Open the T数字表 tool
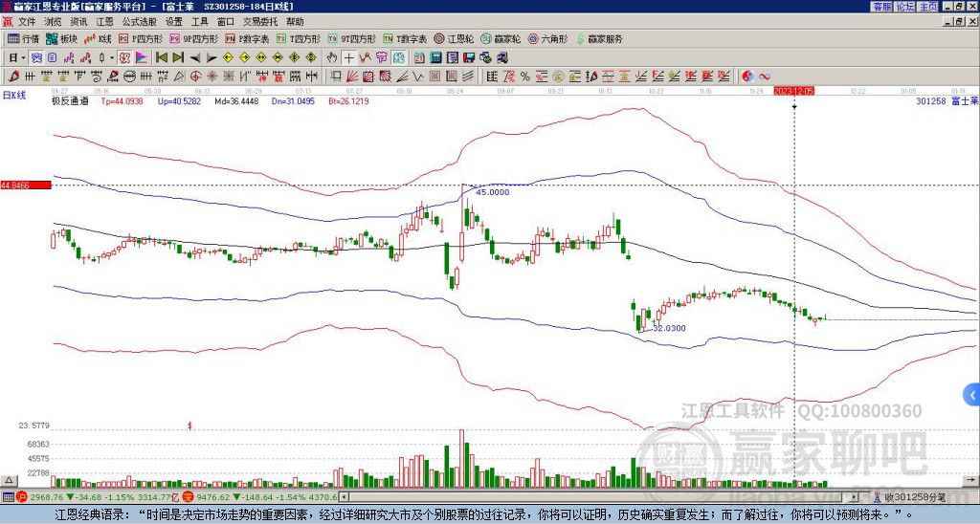 (405, 38)
